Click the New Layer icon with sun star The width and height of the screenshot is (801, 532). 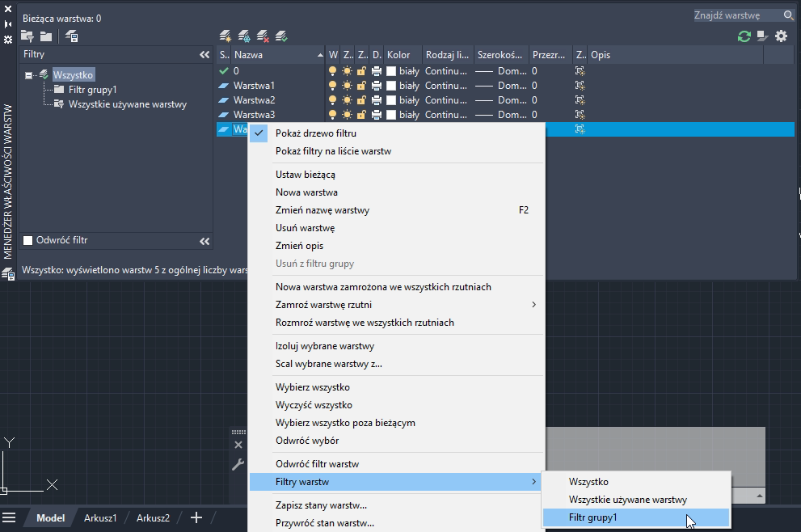(226, 36)
